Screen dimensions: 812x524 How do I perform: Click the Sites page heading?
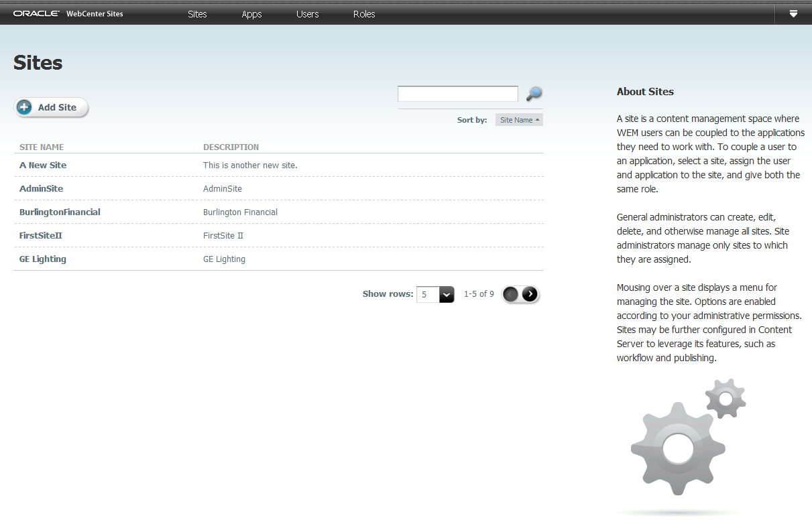pos(38,63)
